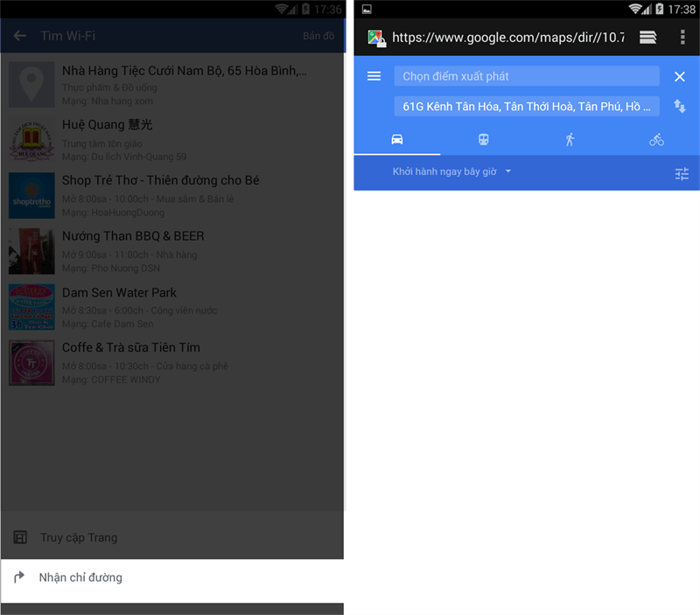Click Mạng: HoaHuongDuong network text
The height and width of the screenshot is (615, 700).
tap(113, 213)
